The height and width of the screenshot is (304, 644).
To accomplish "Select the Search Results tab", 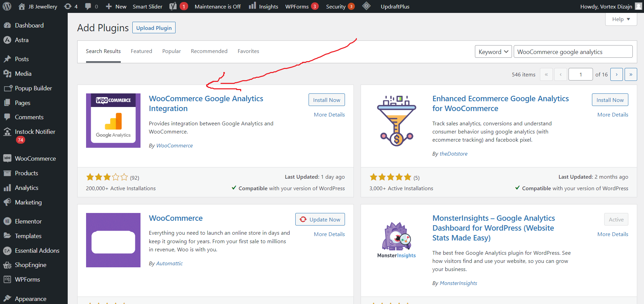I will (103, 51).
